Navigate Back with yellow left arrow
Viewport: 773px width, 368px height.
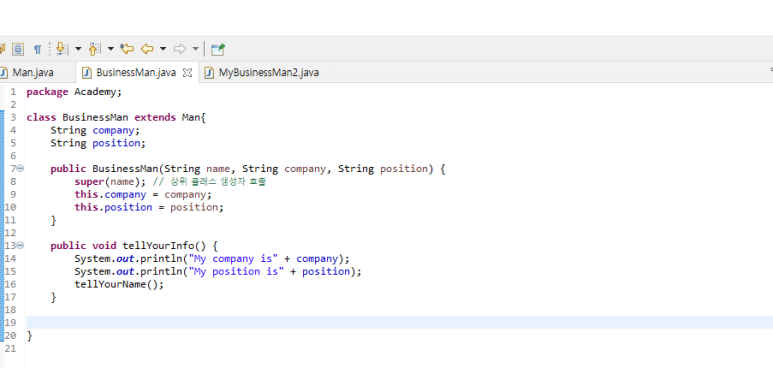click(x=147, y=48)
